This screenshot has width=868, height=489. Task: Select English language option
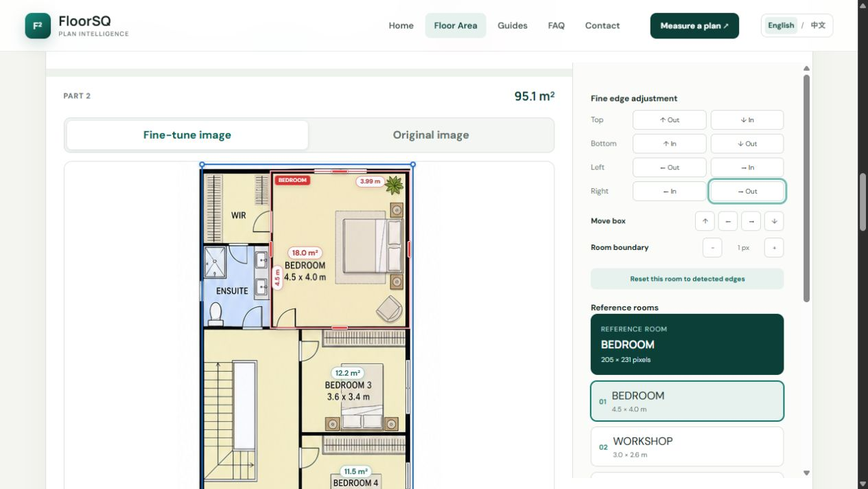[781, 25]
